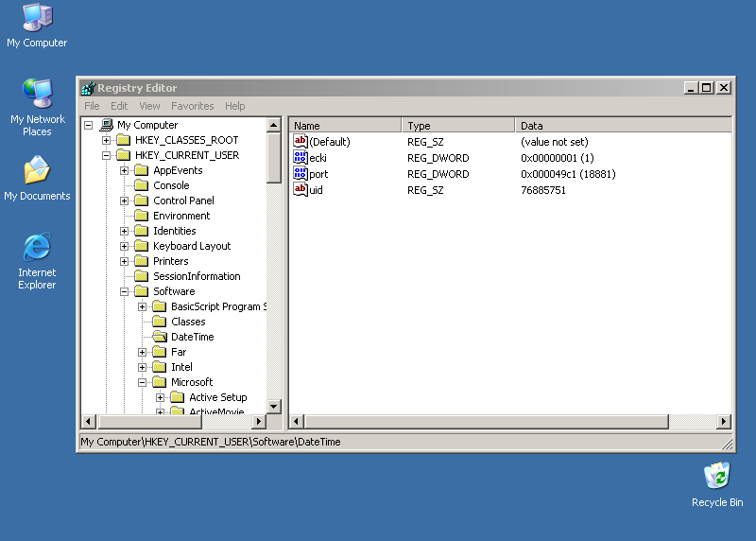Click the '(value not set)' data cell
The image size is (756, 541).
(x=555, y=142)
